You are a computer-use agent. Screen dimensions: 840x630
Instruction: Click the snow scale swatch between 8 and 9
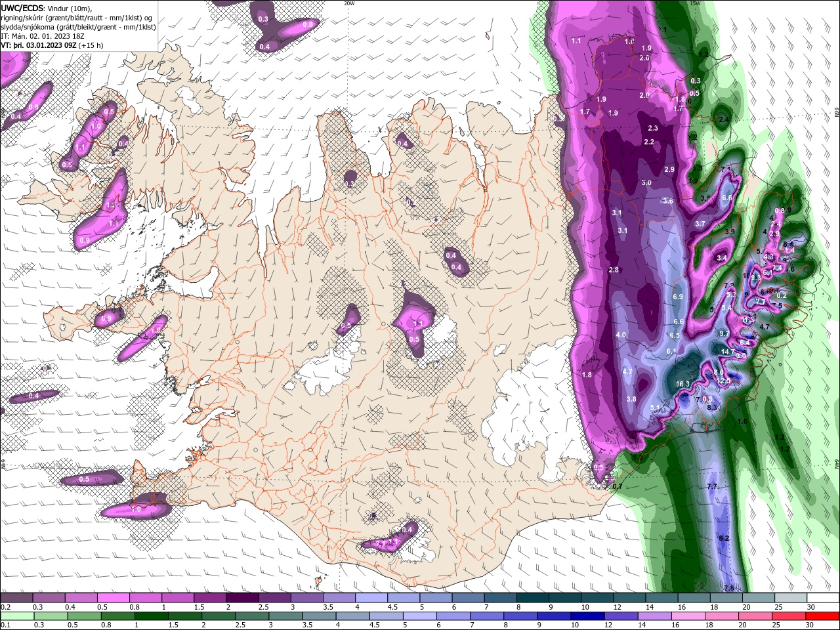(x=533, y=598)
